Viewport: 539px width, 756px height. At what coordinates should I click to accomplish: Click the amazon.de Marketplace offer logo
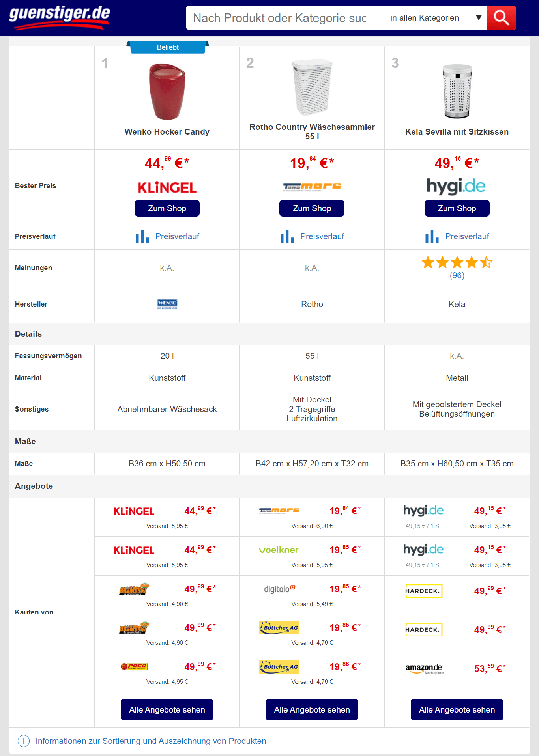click(424, 668)
